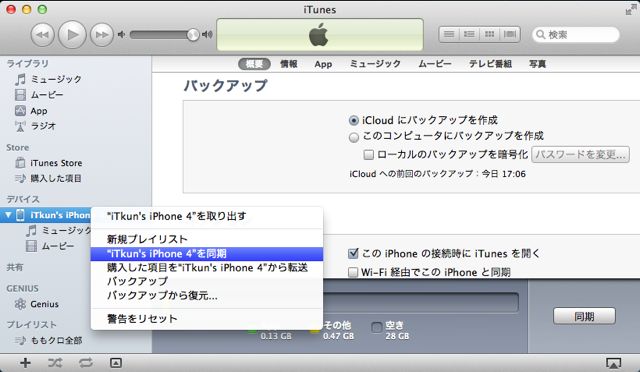Switch to grid view

489,34
